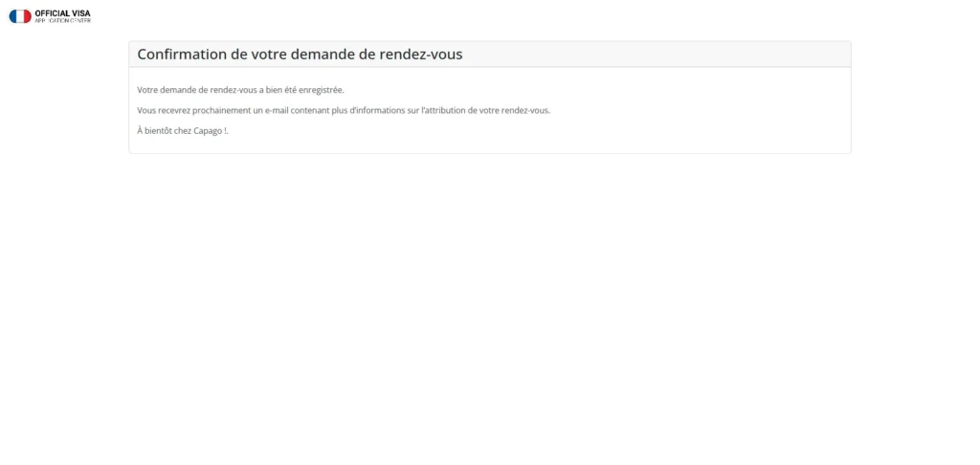Click "Votre demande de rendez-vous" in first paragraph
980x465 pixels.
point(196,90)
